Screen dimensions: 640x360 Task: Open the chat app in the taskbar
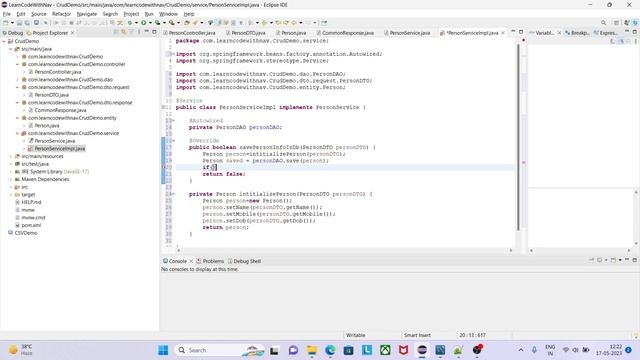click(x=293, y=350)
